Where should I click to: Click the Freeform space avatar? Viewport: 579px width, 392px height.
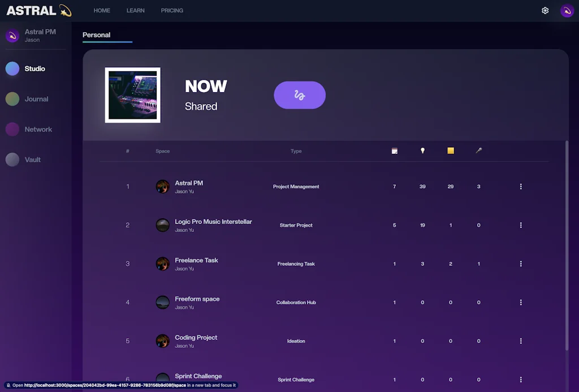click(162, 302)
